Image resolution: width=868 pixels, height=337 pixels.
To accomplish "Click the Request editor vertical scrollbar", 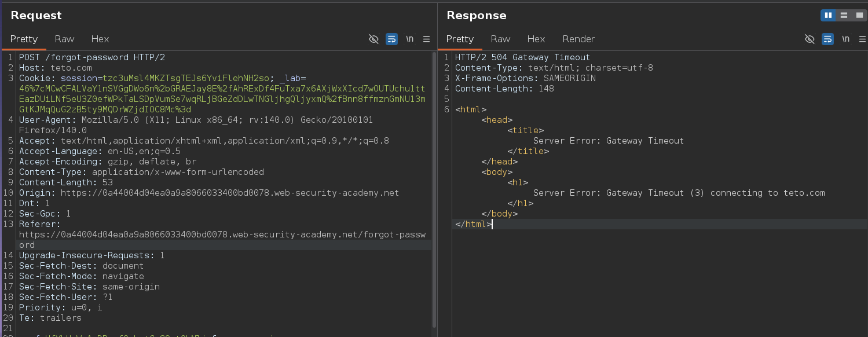I will [x=434, y=190].
